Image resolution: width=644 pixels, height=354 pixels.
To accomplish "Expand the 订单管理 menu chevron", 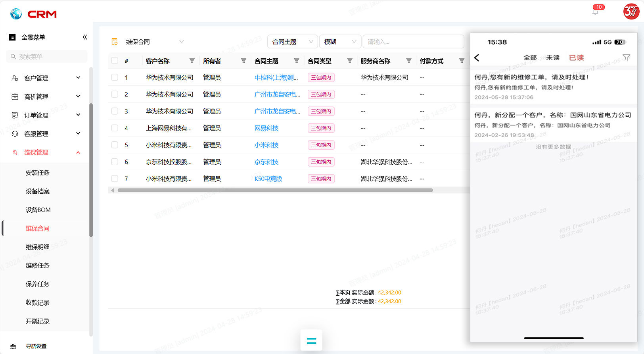I will pyautogui.click(x=78, y=115).
